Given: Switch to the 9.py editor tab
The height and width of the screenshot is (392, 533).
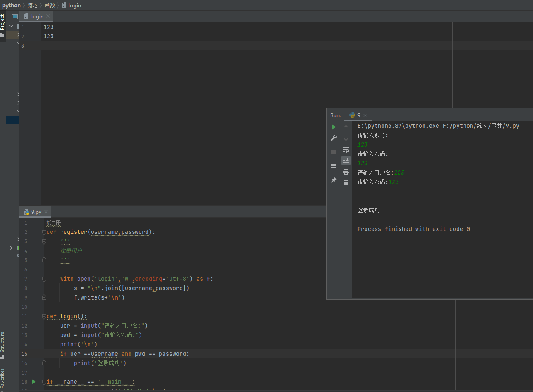Looking at the screenshot, I should click(x=34, y=212).
